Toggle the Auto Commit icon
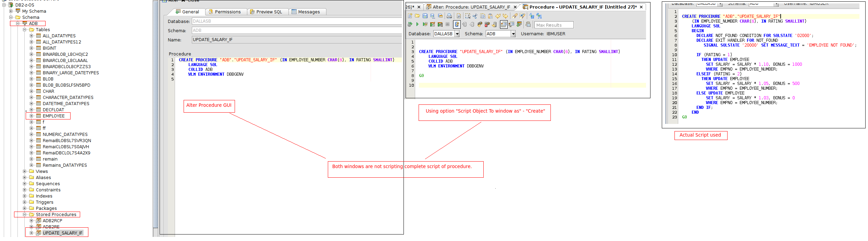 (457, 24)
